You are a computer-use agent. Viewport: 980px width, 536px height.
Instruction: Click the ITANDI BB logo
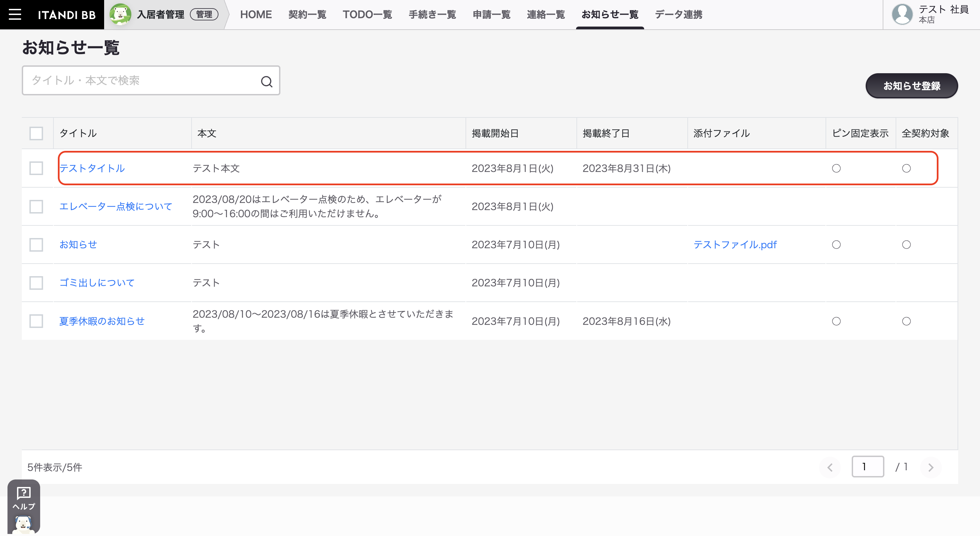click(x=67, y=15)
